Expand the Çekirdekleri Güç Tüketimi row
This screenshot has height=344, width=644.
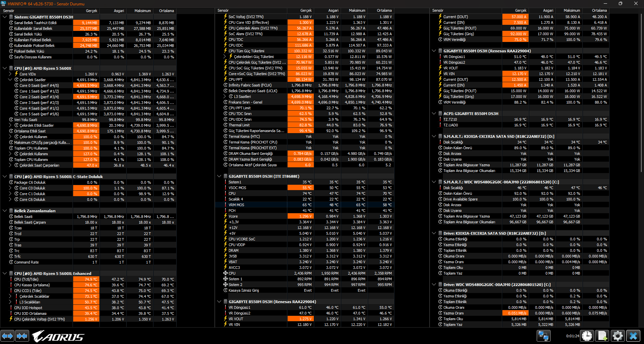pyautogui.click(x=225, y=57)
